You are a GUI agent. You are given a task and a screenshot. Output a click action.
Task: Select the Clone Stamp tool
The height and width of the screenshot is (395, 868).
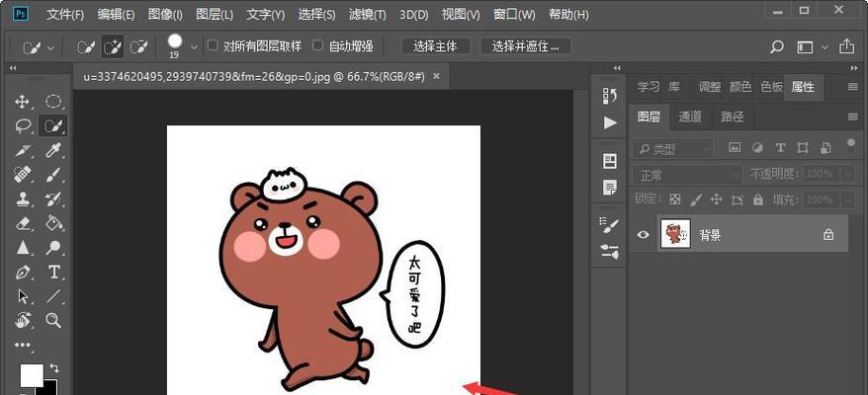22,198
